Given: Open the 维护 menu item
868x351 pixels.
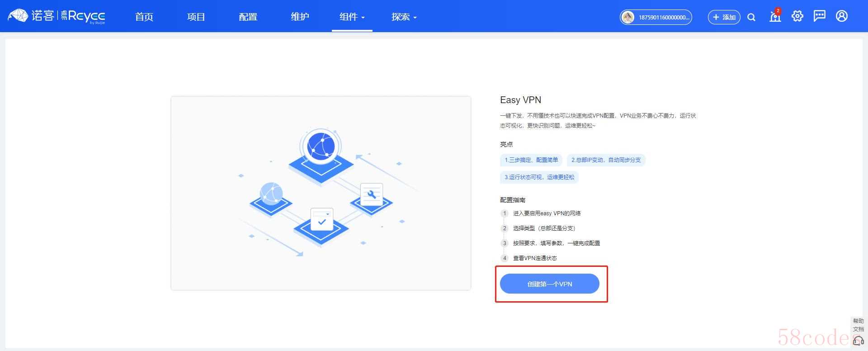Looking at the screenshot, I should (x=300, y=17).
